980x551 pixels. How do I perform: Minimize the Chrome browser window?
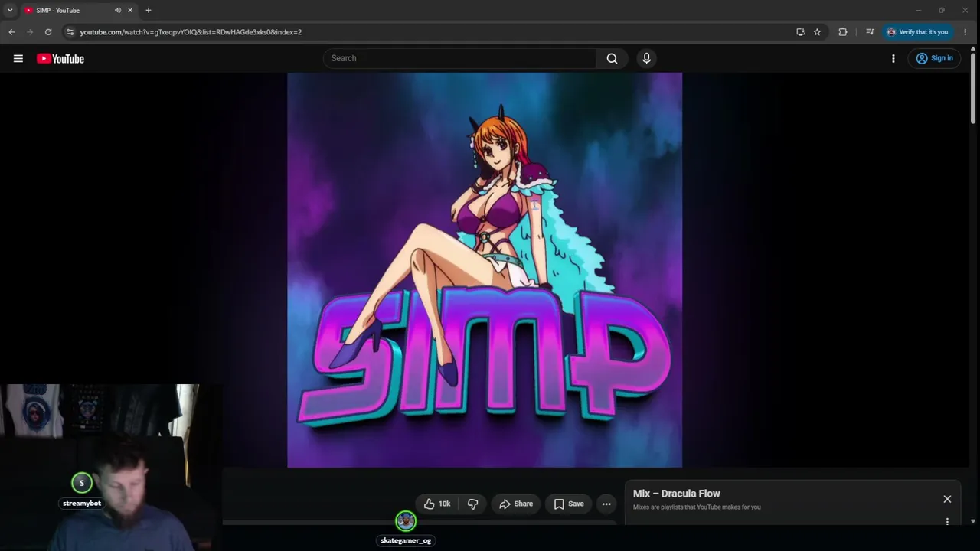(918, 11)
